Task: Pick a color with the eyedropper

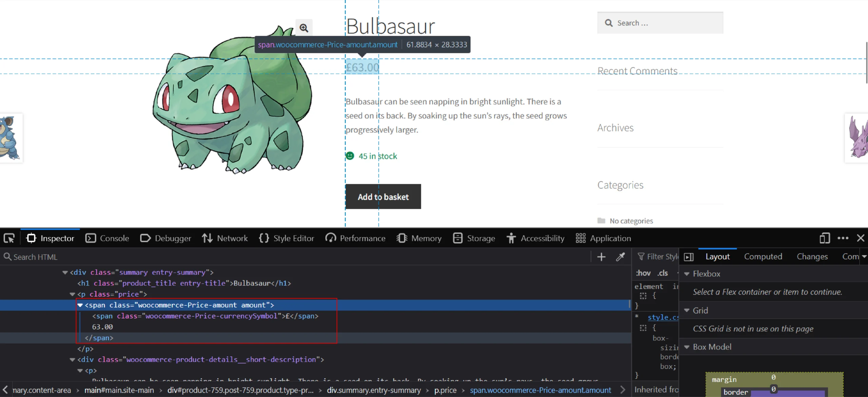Action: 620,257
